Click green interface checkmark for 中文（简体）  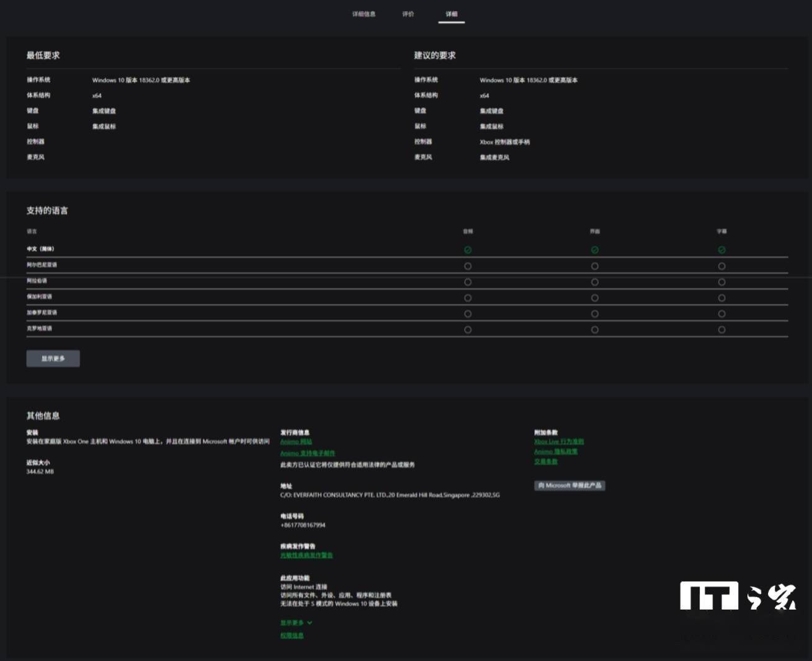point(595,250)
